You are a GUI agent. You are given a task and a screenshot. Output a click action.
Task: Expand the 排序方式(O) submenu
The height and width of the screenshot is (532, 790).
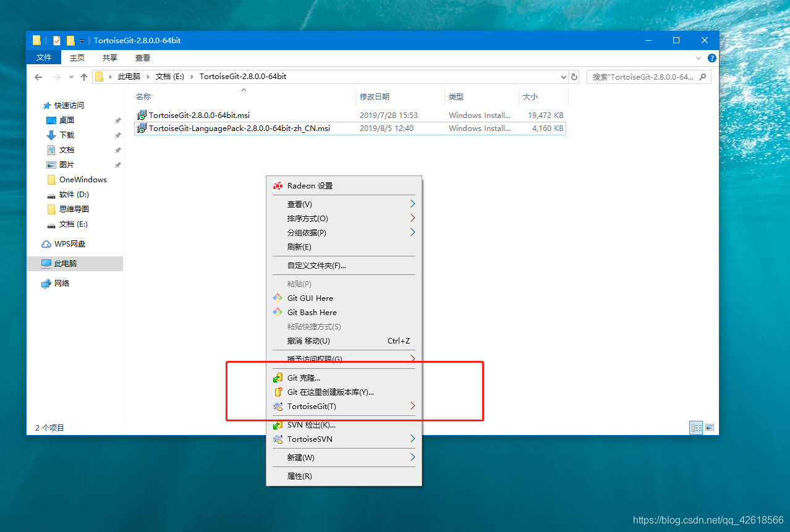(412, 218)
